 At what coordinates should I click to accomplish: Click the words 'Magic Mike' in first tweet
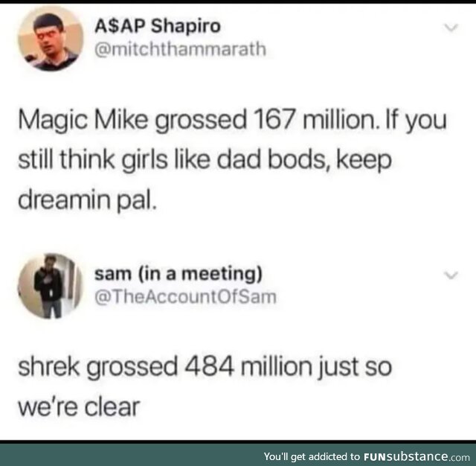coord(83,120)
